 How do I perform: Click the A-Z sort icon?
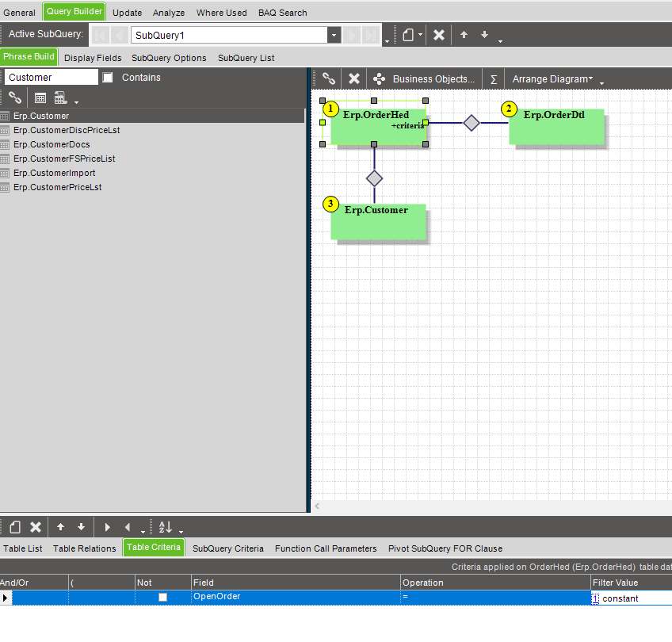(x=166, y=527)
